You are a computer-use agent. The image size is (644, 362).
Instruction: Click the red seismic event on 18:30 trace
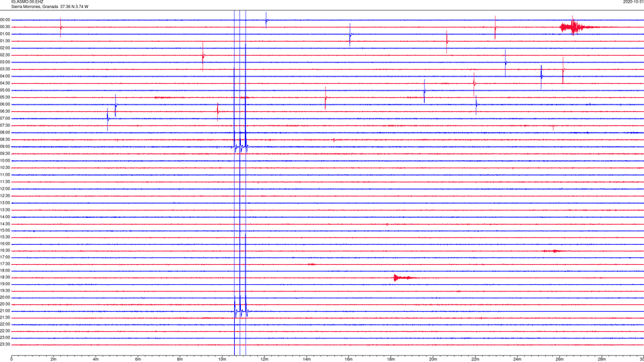403,278
